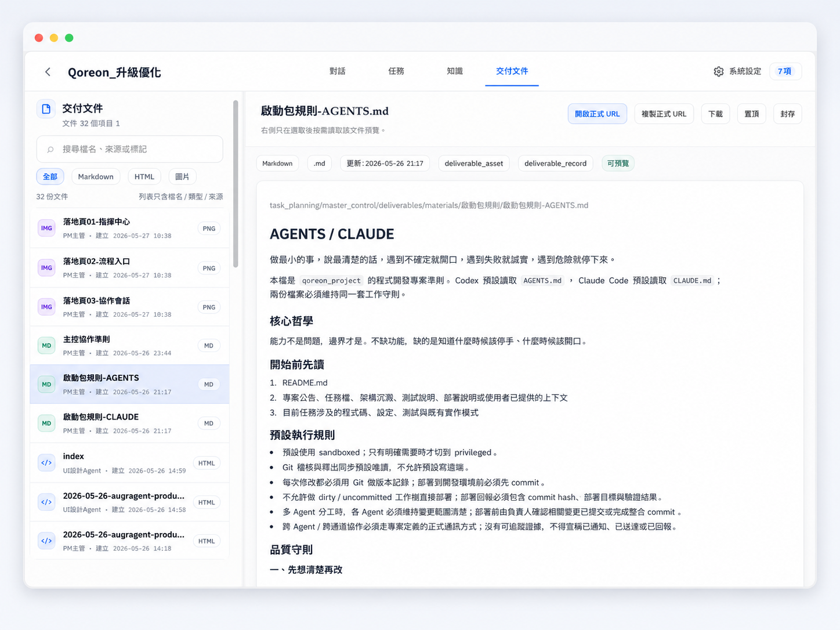Click the MD icon of 啟動包規則-CLAUDE
The height and width of the screenshot is (630, 840).
[46, 423]
